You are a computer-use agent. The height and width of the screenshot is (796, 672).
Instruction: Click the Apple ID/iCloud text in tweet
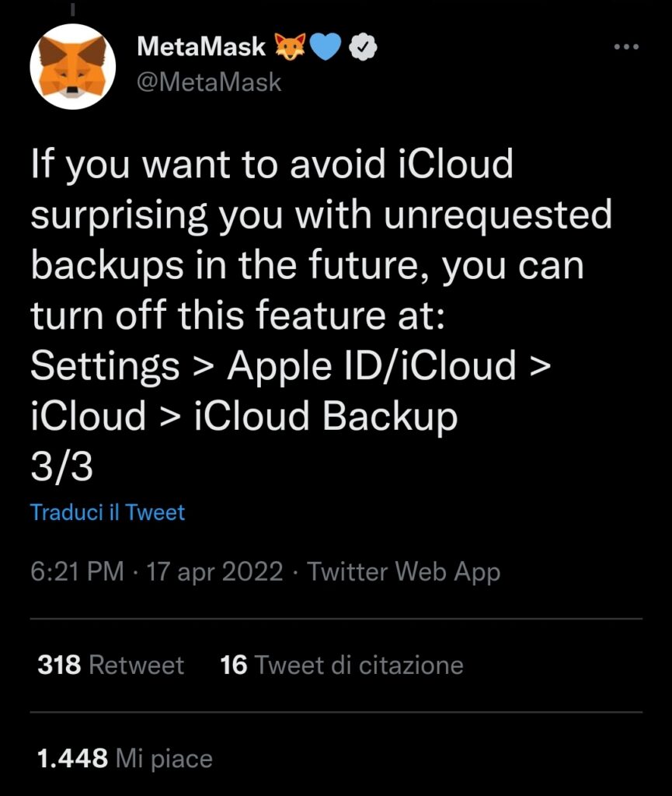(x=371, y=365)
